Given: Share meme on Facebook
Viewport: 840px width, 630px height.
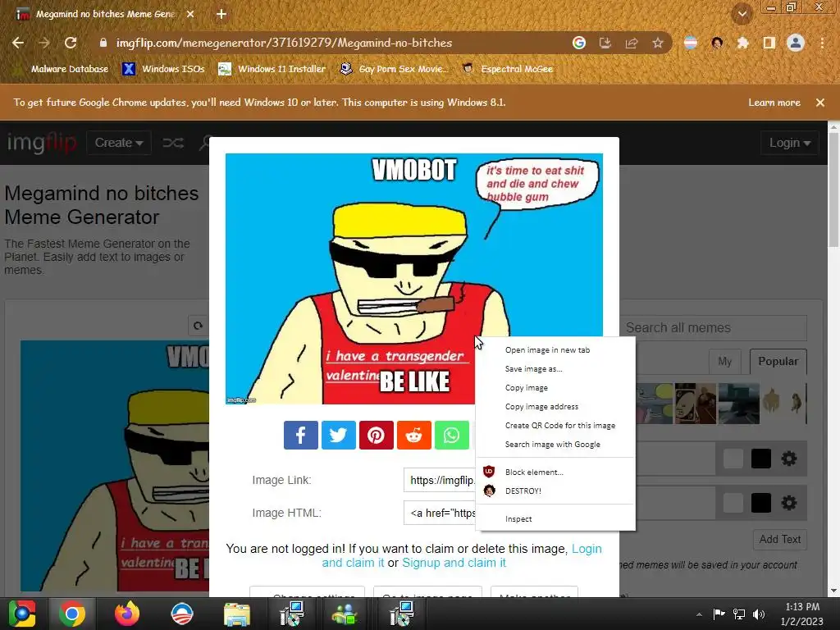Looking at the screenshot, I should [300, 435].
